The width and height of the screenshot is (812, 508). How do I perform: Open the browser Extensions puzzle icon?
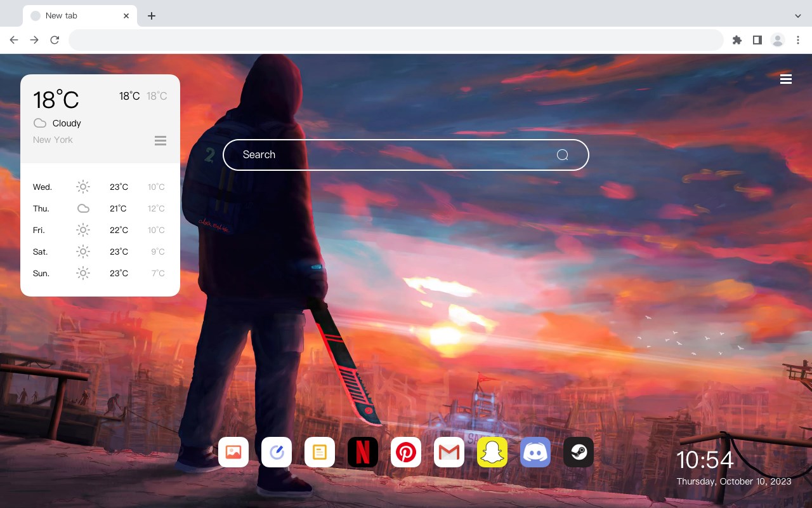pyautogui.click(x=737, y=40)
